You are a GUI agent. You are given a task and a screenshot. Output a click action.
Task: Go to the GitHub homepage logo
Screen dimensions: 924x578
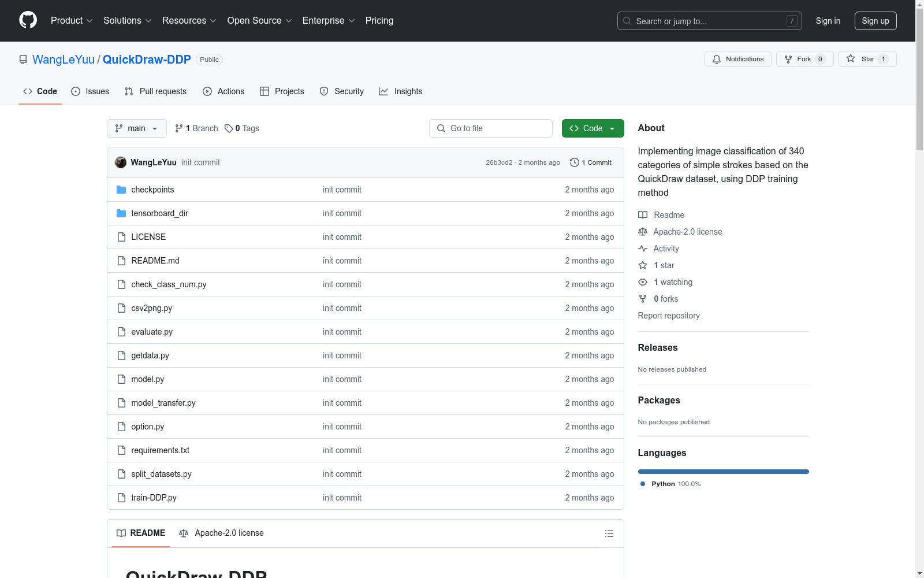click(28, 20)
